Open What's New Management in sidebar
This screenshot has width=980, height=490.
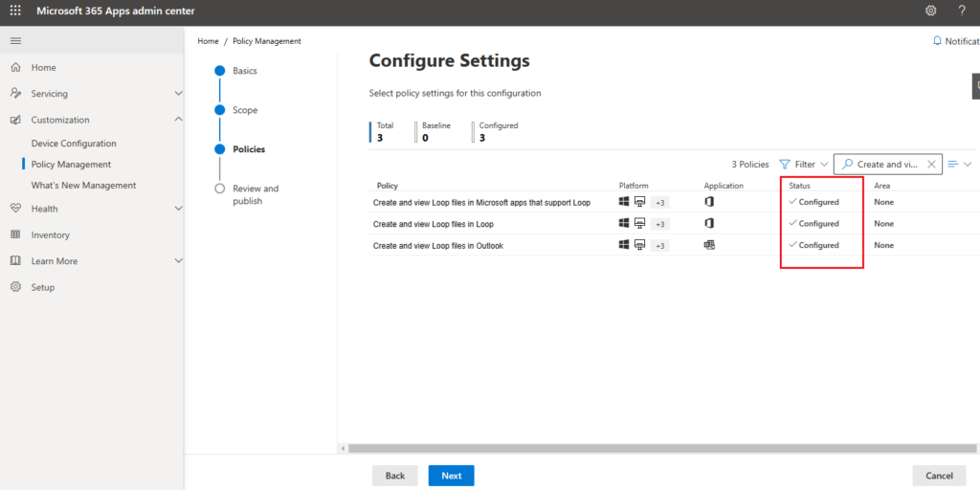coord(84,186)
